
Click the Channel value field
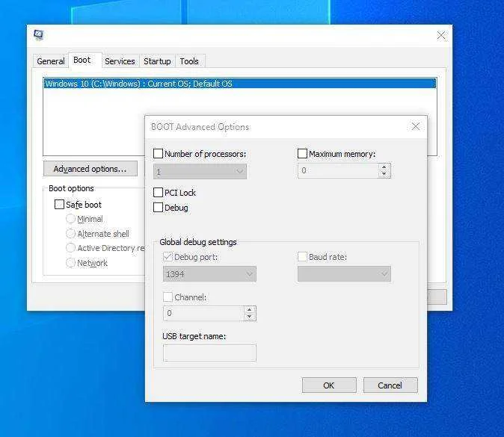click(x=204, y=313)
